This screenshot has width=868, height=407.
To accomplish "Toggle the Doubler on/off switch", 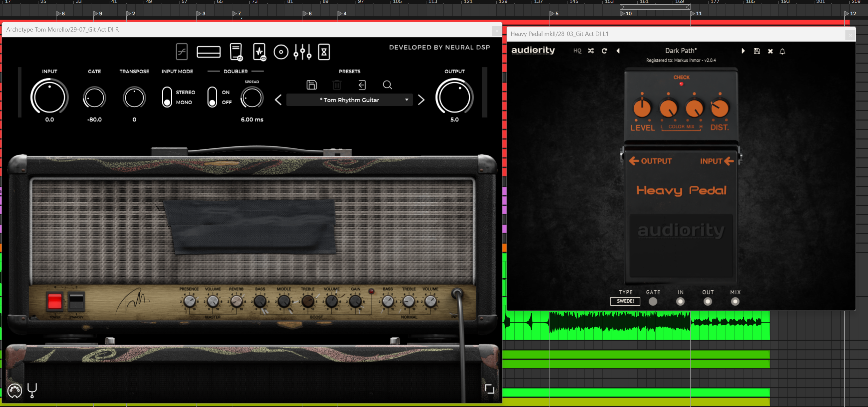I will 212,97.
